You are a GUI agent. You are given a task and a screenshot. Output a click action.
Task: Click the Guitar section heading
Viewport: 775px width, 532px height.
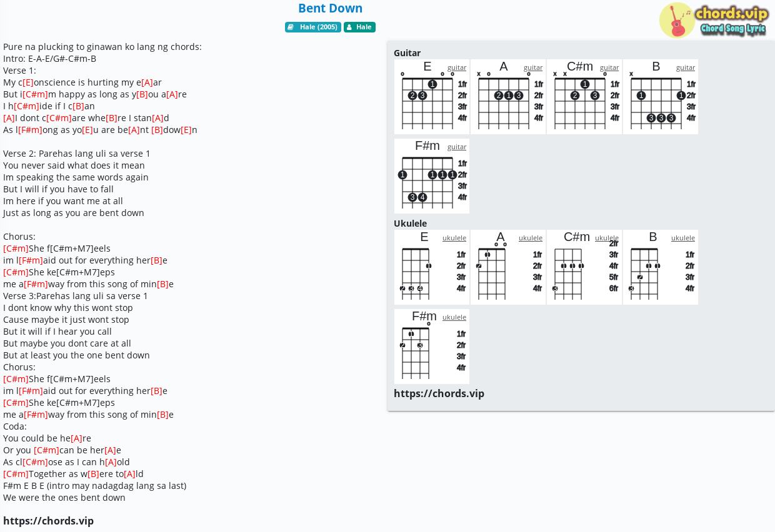407,53
